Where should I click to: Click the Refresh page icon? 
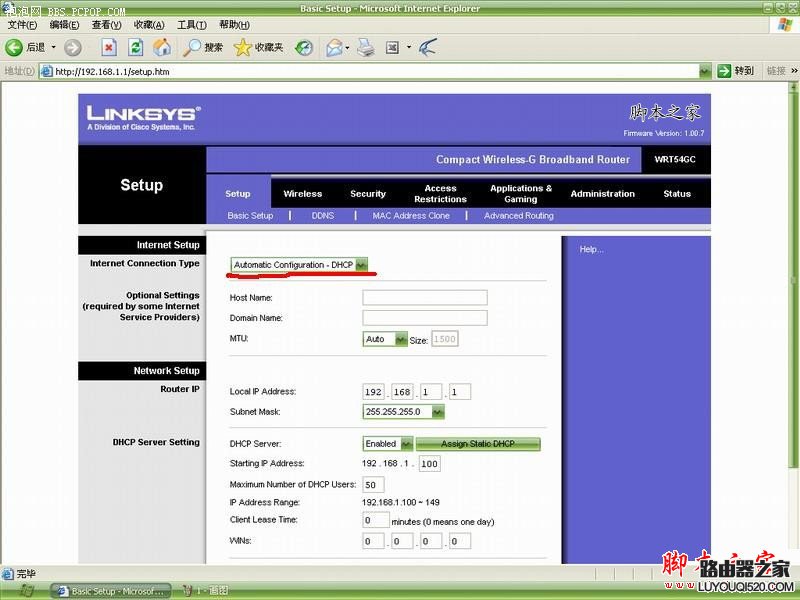point(135,47)
